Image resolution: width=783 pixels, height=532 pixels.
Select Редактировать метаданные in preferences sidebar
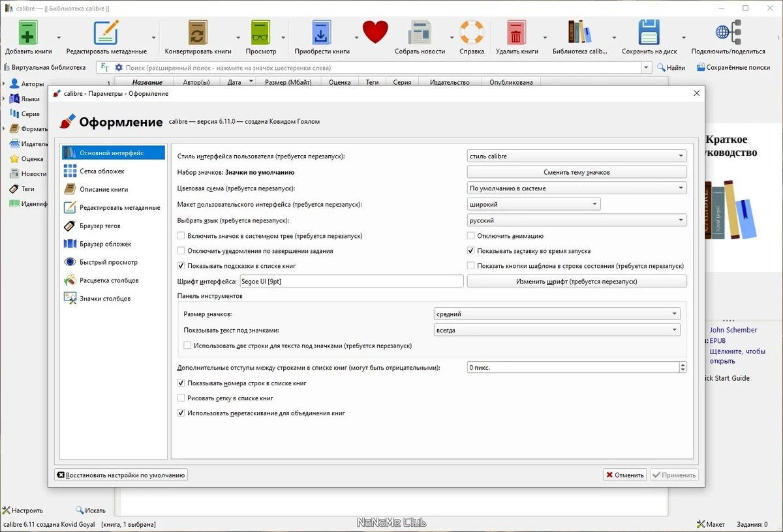click(x=112, y=208)
